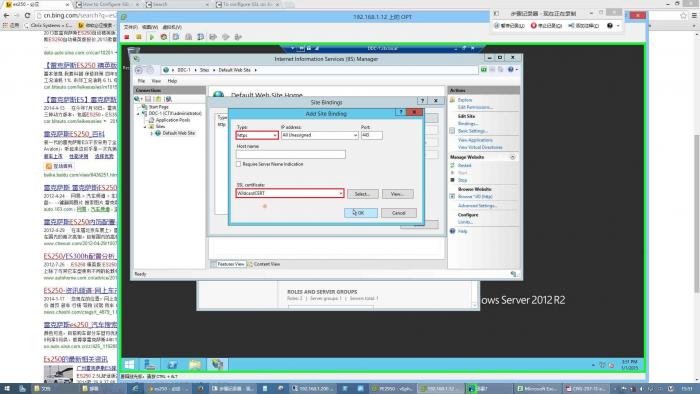Expand the Default Web Site tree node
This screenshot has width=700, height=394.
[151, 133]
